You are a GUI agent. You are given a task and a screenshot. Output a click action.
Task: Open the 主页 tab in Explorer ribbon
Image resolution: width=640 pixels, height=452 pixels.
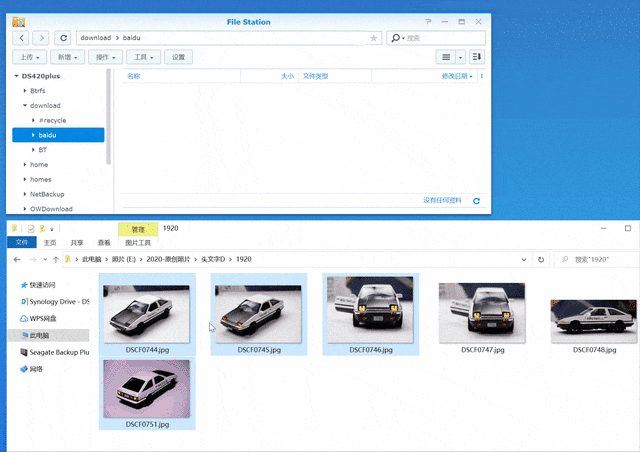click(50, 243)
